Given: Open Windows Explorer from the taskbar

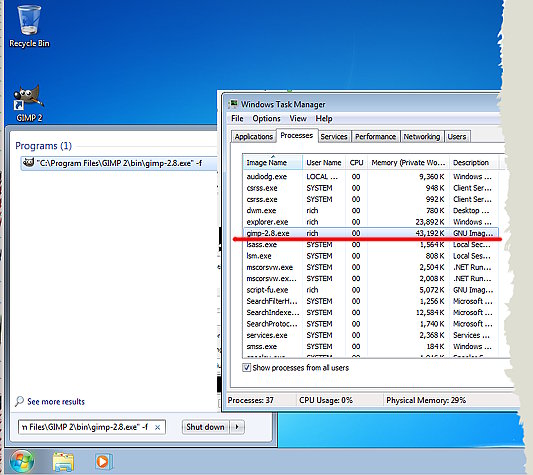Looking at the screenshot, I should pos(63,462).
